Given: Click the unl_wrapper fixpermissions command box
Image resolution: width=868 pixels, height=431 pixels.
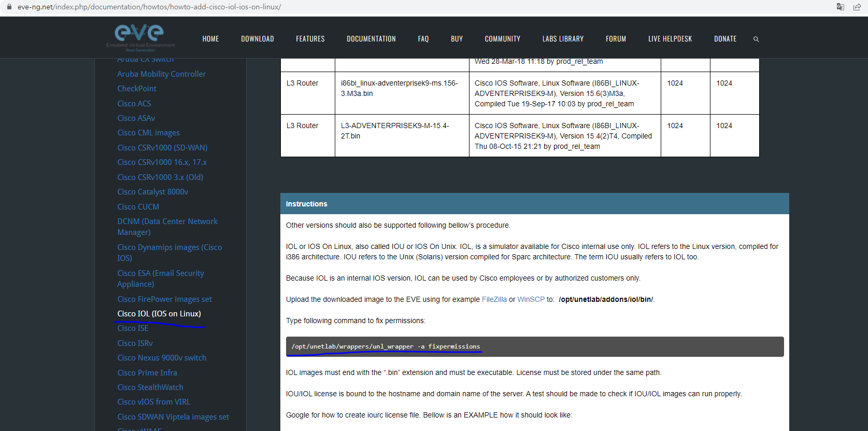Looking at the screenshot, I should (x=535, y=346).
